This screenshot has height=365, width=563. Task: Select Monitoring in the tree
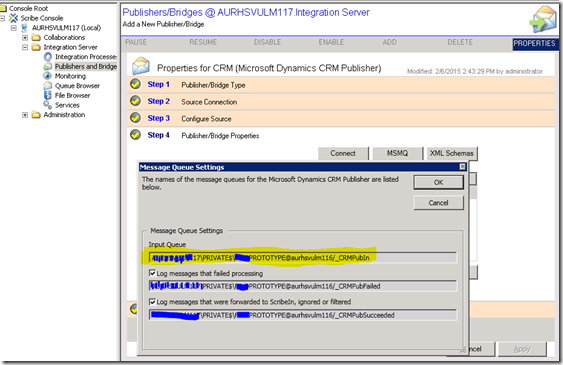pos(70,76)
